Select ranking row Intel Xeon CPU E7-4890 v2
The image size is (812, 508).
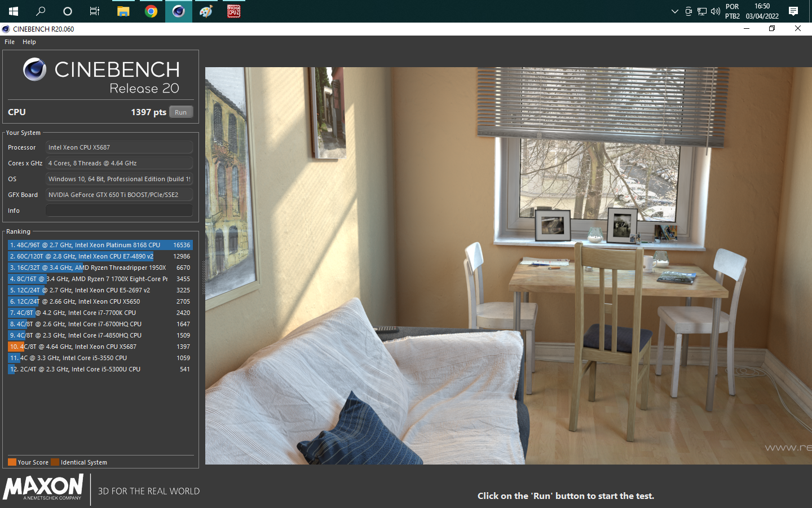click(x=100, y=256)
